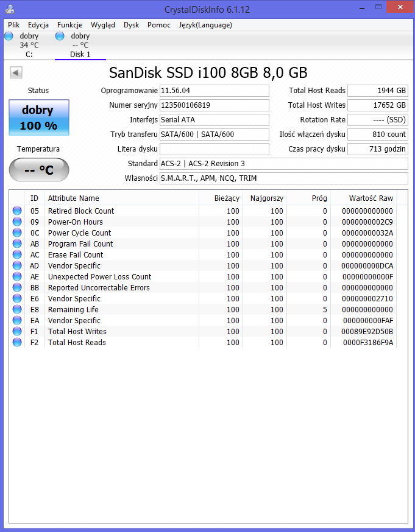
Task: Select the Power-On Hours attribute name
Action: coord(76,222)
